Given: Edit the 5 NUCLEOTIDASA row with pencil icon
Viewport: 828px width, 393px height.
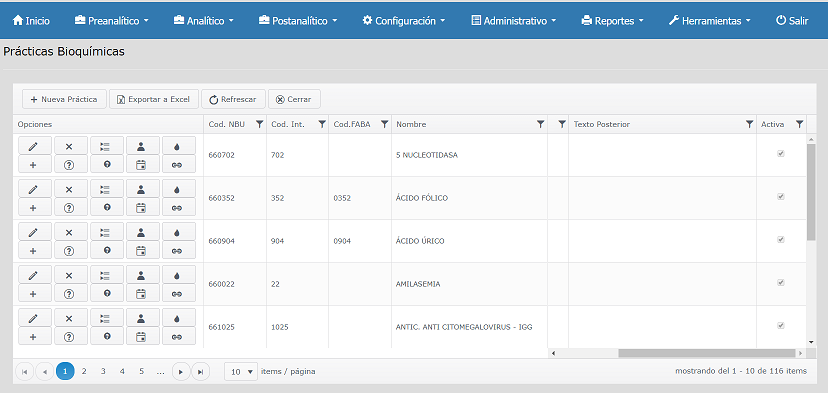Looking at the screenshot, I should (x=35, y=146).
